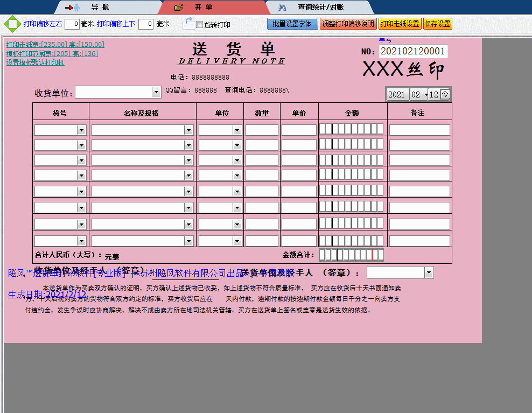Image resolution: width=532 pixels, height=413 pixels.
Task: Click first row 数量 input field
Action: (x=262, y=130)
